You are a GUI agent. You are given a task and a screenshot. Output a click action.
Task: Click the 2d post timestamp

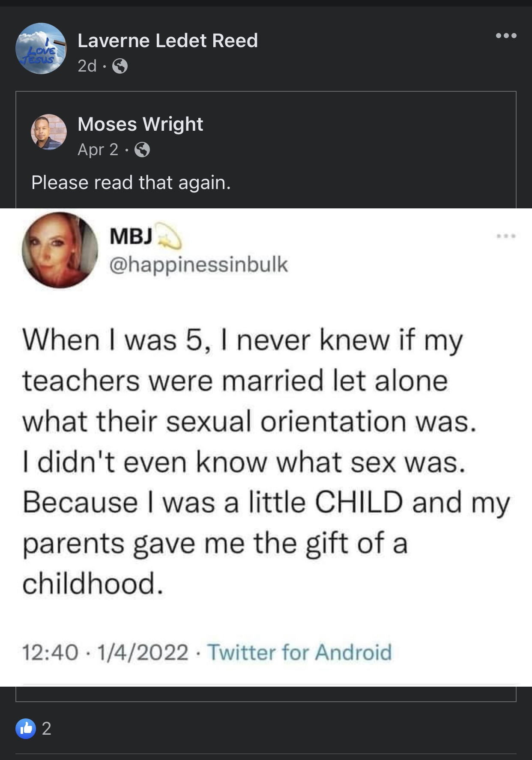[87, 66]
